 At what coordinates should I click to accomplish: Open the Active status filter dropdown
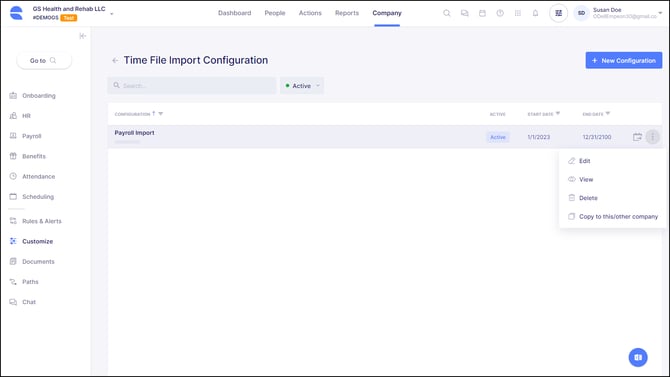point(302,86)
